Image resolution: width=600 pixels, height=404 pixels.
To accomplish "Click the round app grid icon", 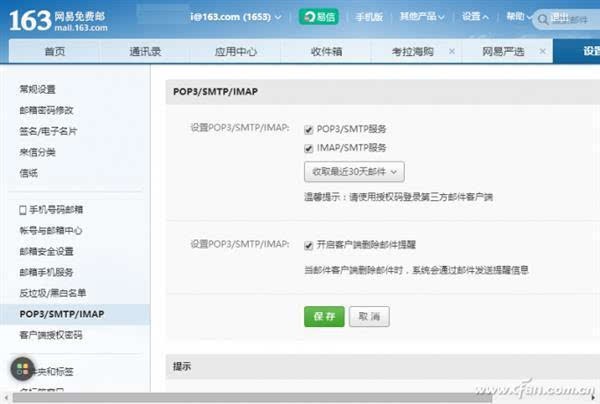I will [23, 369].
